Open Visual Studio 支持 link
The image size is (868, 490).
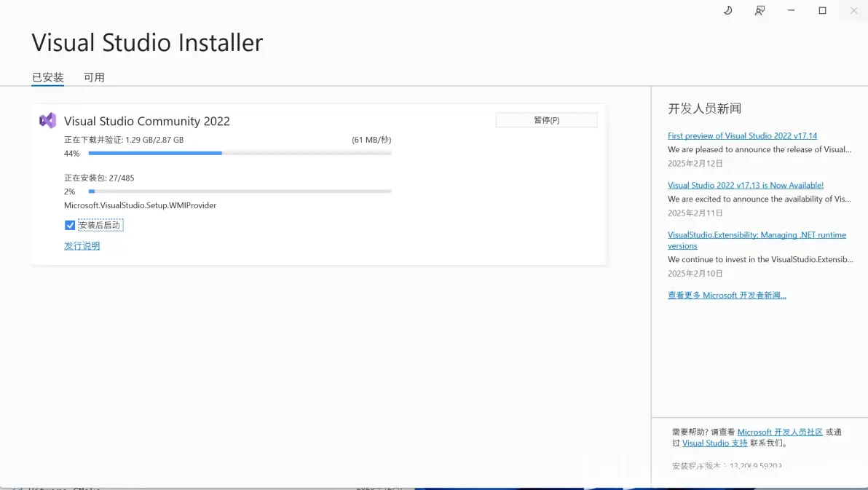pyautogui.click(x=714, y=443)
